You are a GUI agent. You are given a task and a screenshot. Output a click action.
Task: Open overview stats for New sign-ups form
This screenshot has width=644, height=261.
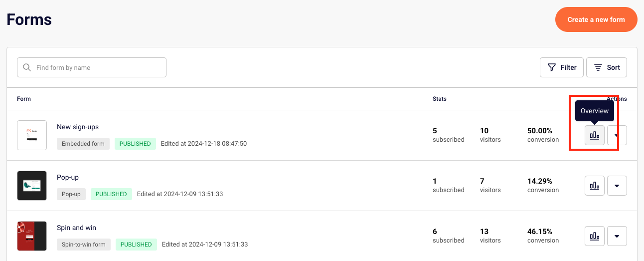pyautogui.click(x=594, y=135)
